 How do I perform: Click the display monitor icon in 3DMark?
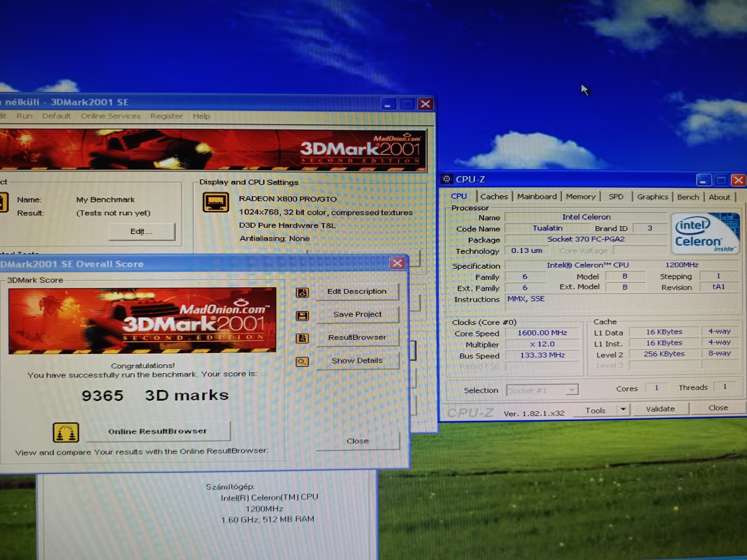point(216,202)
